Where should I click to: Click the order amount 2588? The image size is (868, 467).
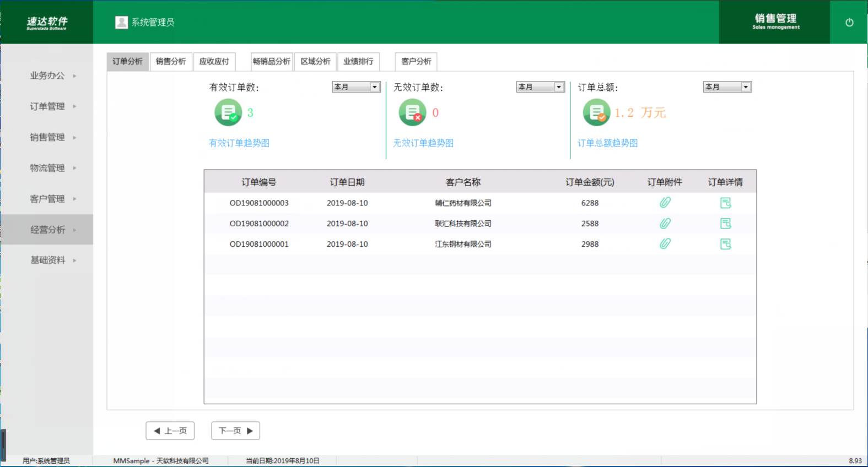pos(590,224)
